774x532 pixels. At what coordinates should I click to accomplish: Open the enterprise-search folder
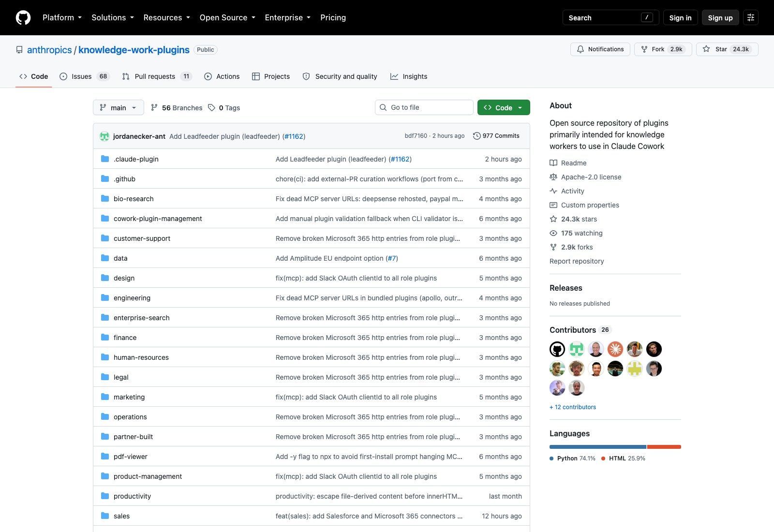(x=142, y=318)
